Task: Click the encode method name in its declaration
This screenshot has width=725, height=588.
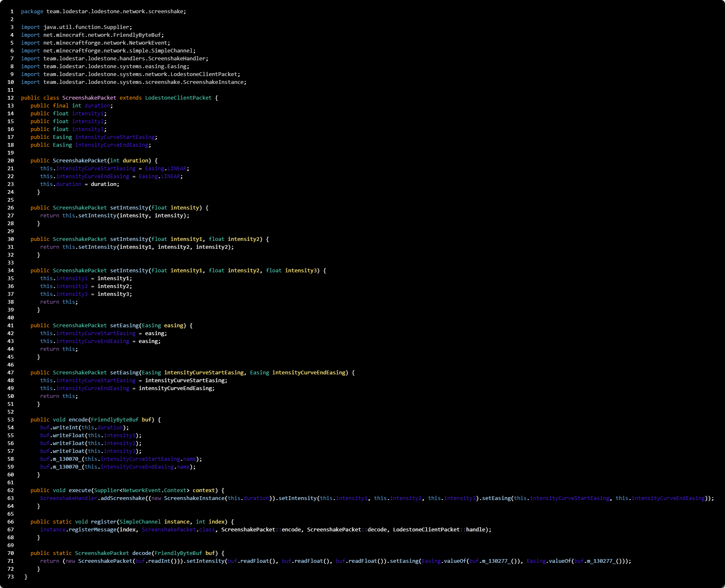Action: pyautogui.click(x=78, y=420)
